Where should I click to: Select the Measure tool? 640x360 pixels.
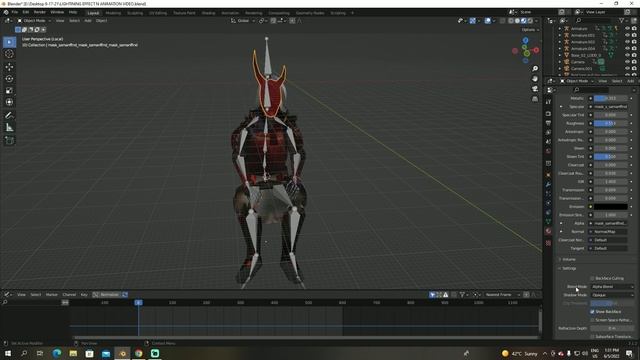[9, 128]
